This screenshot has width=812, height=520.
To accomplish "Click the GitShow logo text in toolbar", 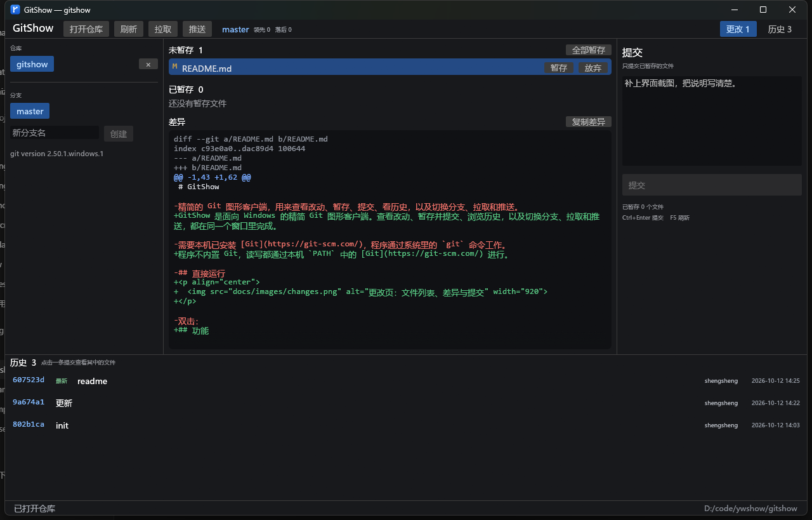I will tap(33, 29).
